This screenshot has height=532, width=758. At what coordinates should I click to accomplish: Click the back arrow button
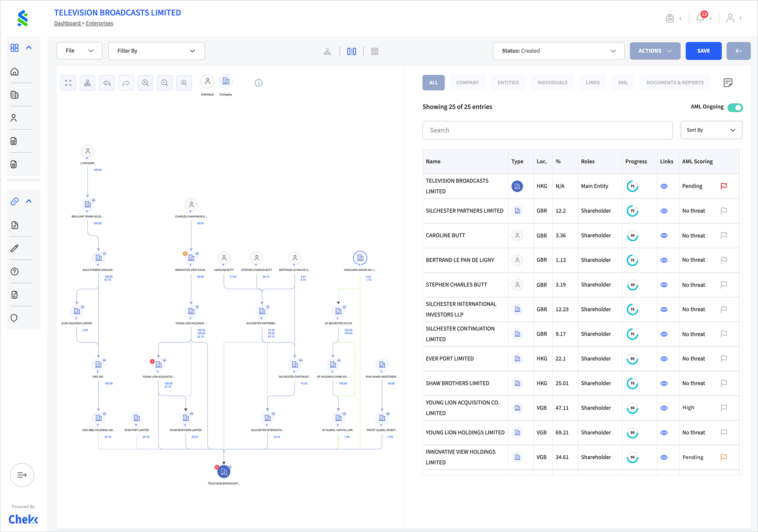[738, 51]
